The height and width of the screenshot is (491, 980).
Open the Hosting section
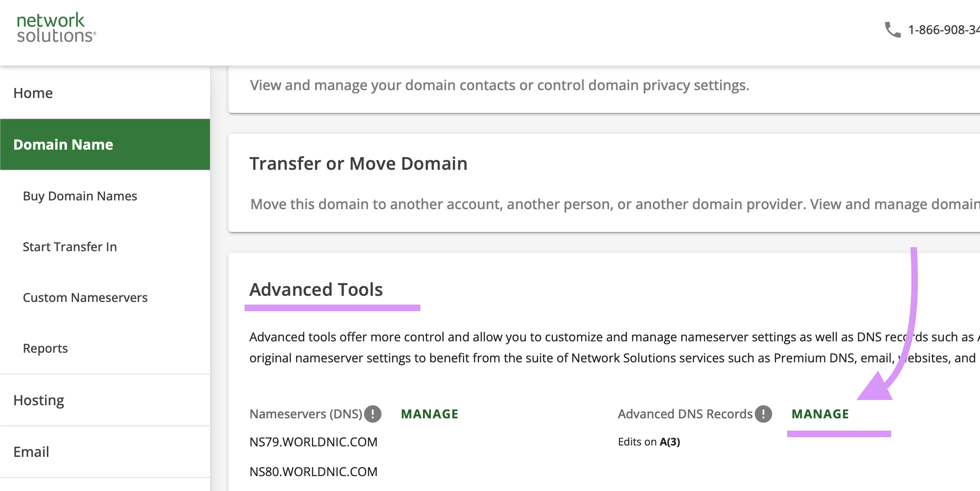coord(105,400)
